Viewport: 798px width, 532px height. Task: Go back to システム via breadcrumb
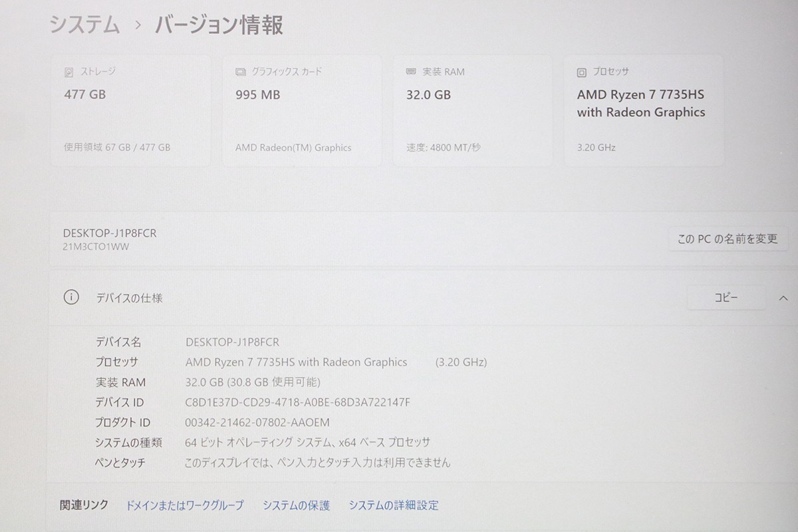(84, 25)
